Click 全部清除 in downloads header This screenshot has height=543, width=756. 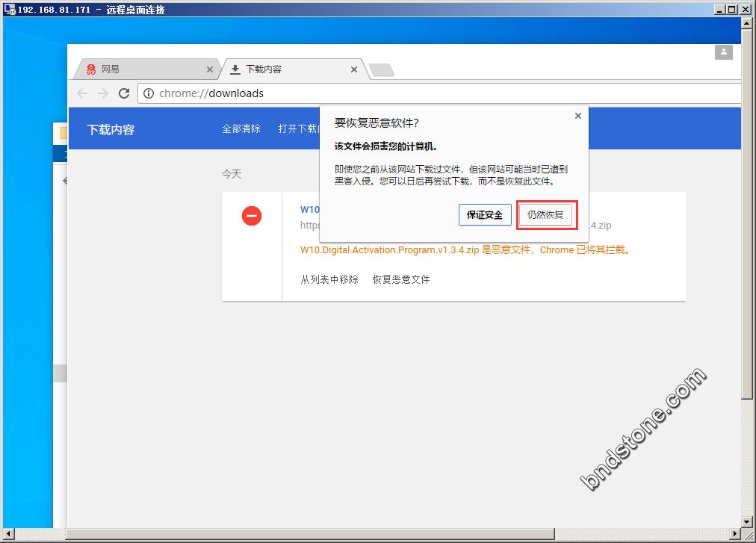(x=241, y=128)
